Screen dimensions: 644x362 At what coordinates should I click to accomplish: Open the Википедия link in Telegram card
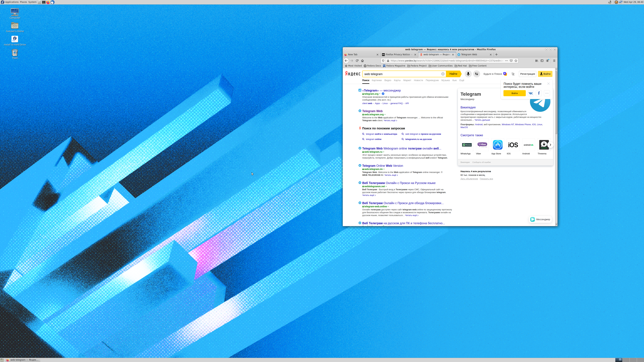pos(468,107)
